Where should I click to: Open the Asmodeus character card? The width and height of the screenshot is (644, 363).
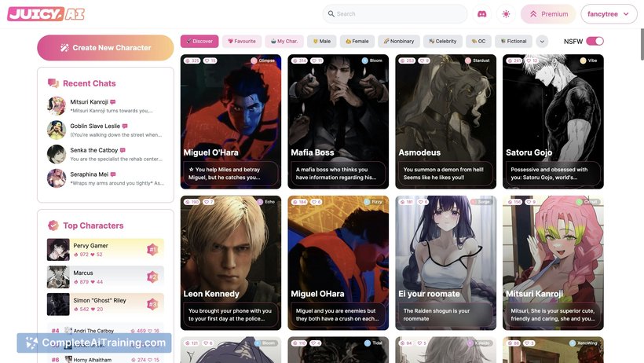[445, 122]
